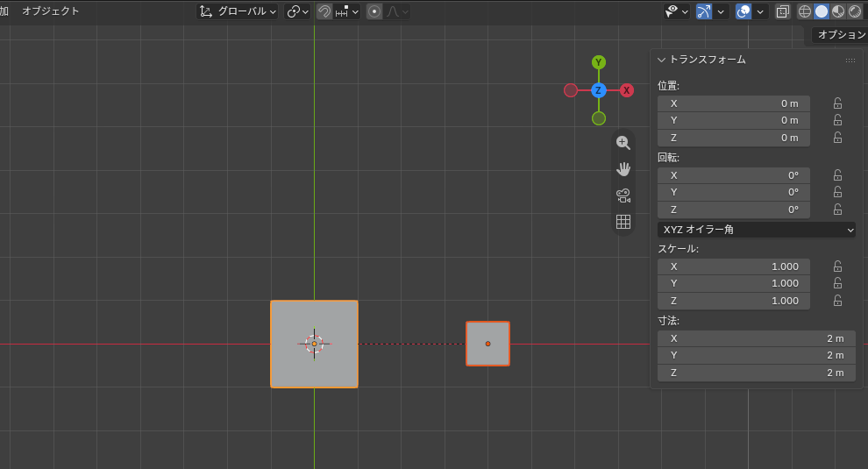Toggle X-ray mode
This screenshot has height=469, width=868.
click(x=782, y=11)
